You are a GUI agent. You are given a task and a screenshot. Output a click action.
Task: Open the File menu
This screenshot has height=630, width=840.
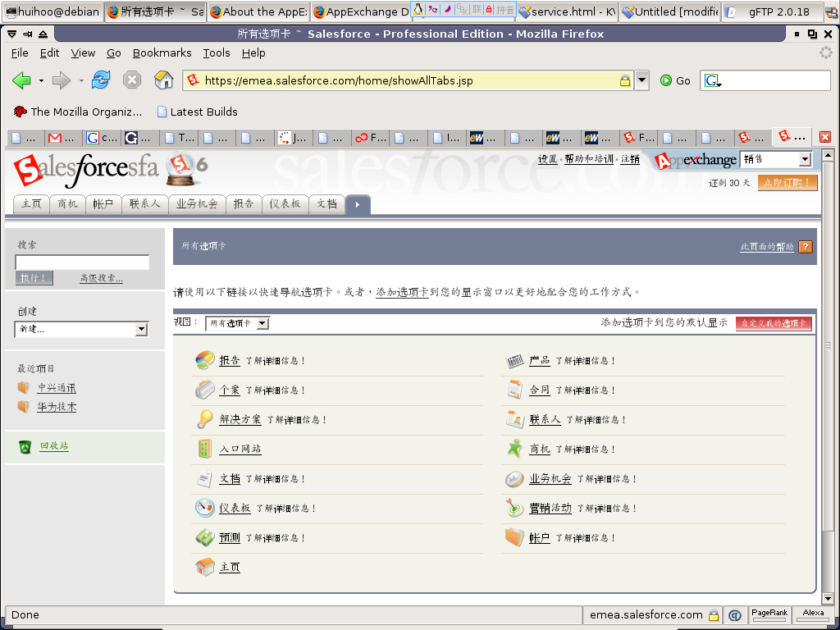click(20, 53)
